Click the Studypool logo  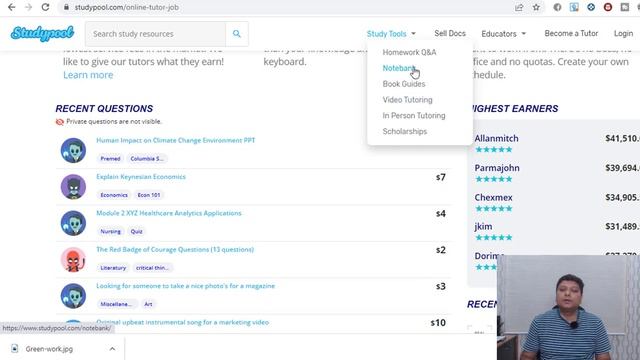point(42,33)
